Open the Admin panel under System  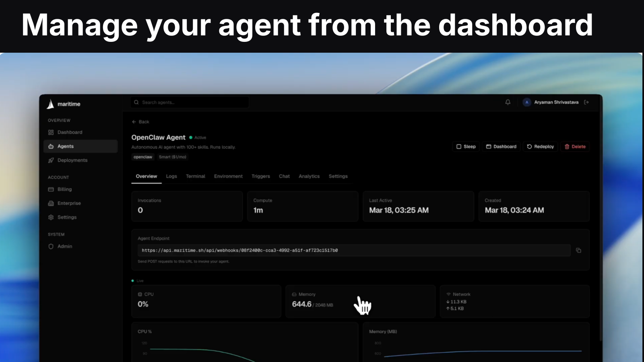[x=64, y=246]
